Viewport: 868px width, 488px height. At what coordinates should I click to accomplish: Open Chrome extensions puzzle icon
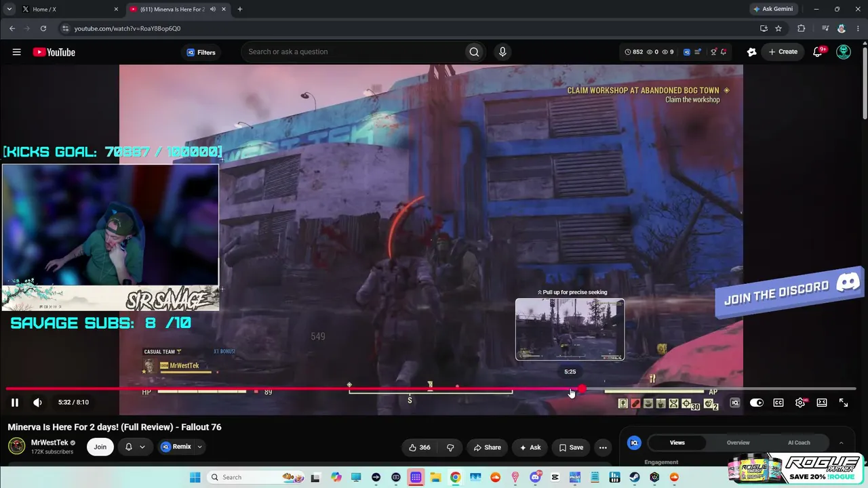point(802,28)
